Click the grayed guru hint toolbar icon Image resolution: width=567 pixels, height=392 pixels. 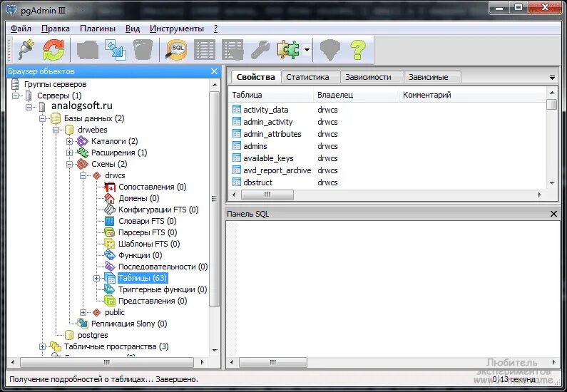[x=330, y=49]
